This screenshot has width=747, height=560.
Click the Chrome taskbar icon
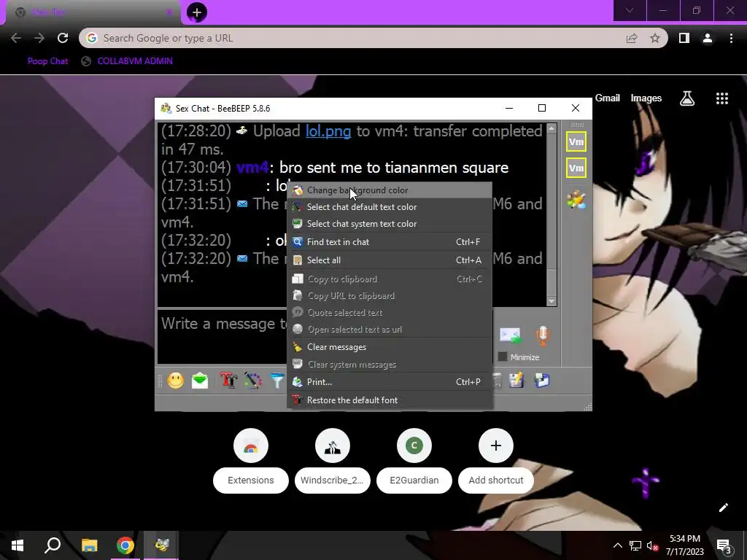(x=125, y=545)
